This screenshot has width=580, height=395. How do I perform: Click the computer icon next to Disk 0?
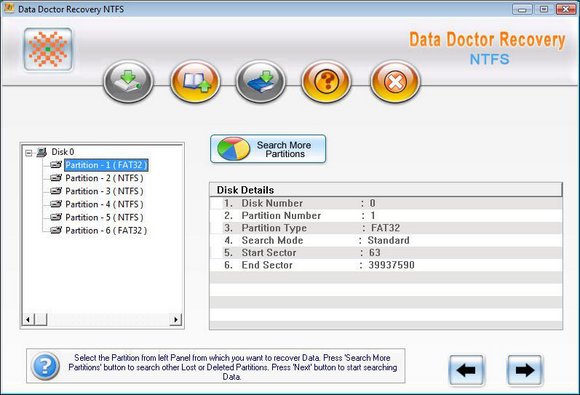click(x=42, y=152)
